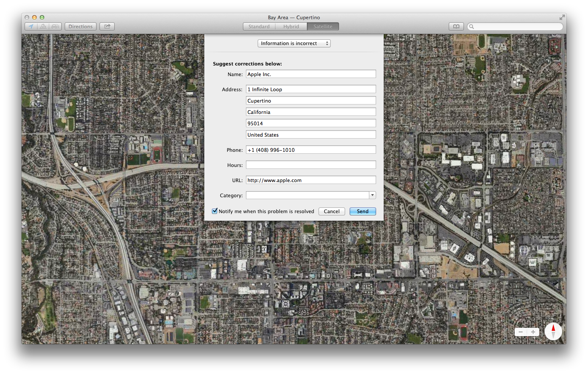This screenshot has height=374, width=588.
Task: Open the Information is incorrect dropdown
Action: point(294,44)
